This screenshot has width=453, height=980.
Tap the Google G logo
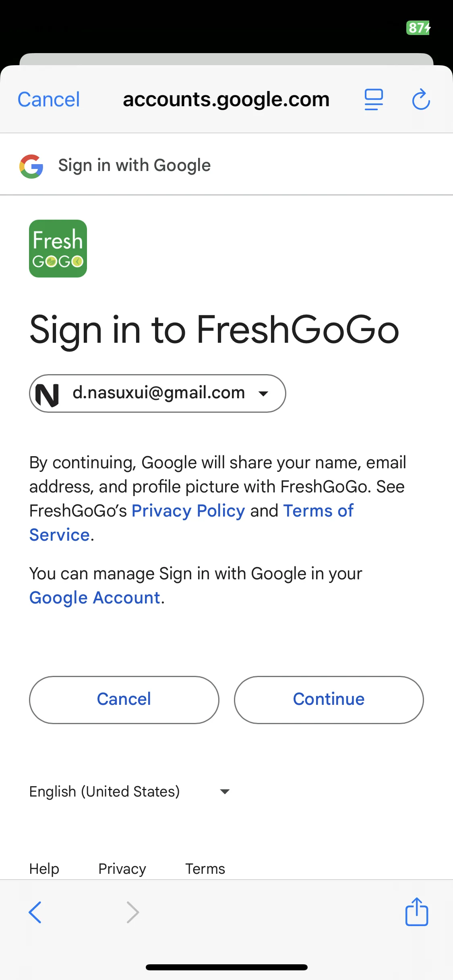coord(31,166)
